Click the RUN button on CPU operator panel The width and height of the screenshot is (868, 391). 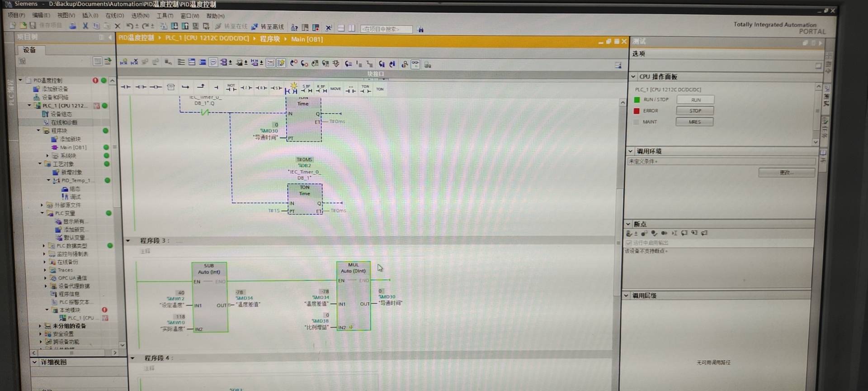(695, 100)
